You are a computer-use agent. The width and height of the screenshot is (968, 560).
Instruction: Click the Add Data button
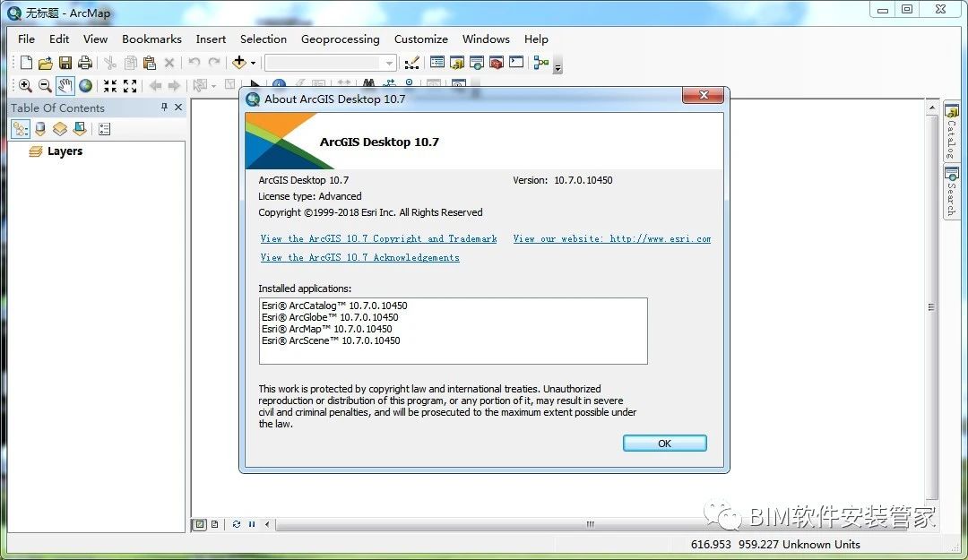tap(239, 63)
